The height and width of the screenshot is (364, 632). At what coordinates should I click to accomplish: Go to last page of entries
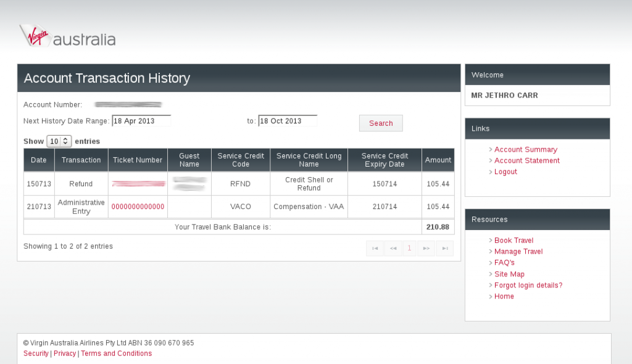tap(444, 248)
